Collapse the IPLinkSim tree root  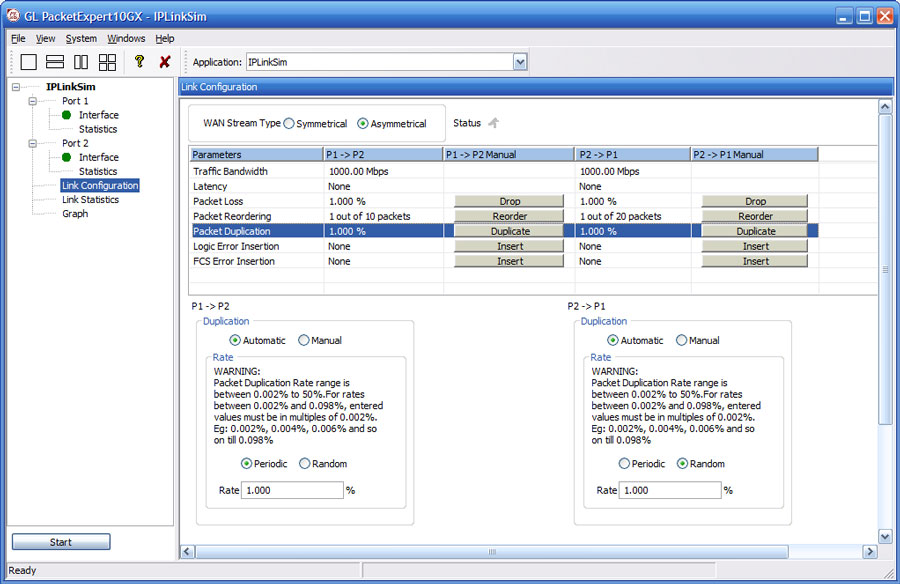[x=16, y=87]
